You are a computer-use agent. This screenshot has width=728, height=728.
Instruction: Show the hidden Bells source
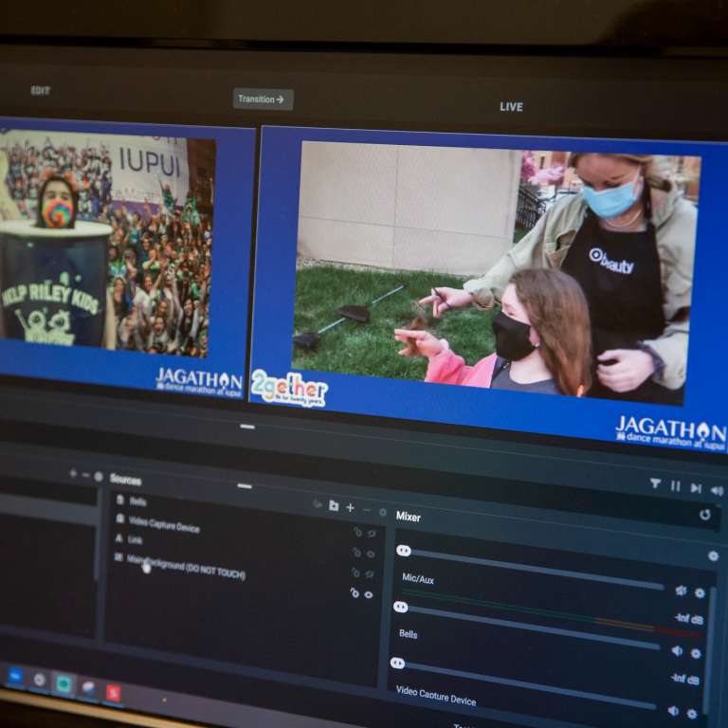372,534
